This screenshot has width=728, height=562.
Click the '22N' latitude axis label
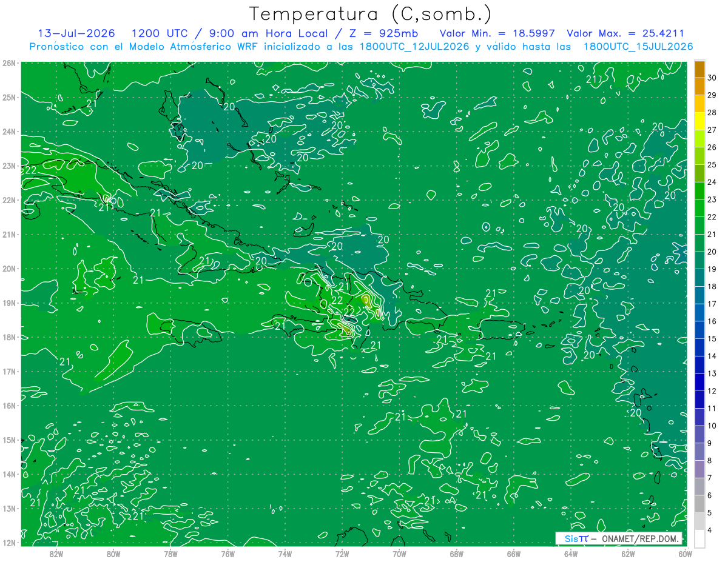click(10, 200)
